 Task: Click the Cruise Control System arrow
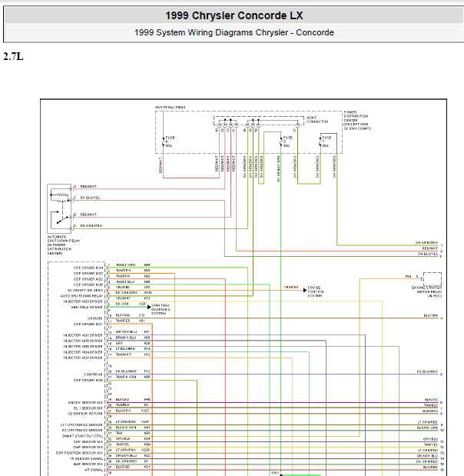pos(305,290)
